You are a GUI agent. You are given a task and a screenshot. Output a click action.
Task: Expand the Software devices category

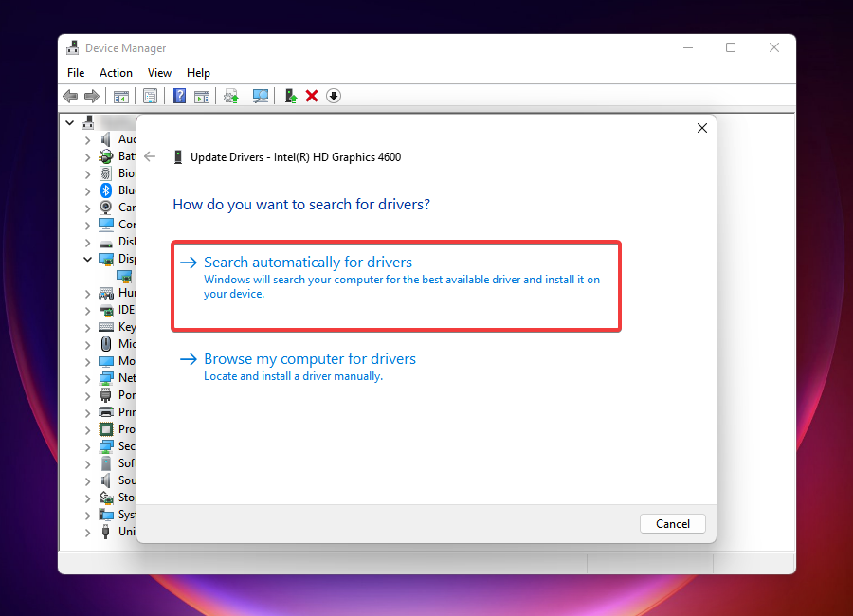pyautogui.click(x=87, y=464)
